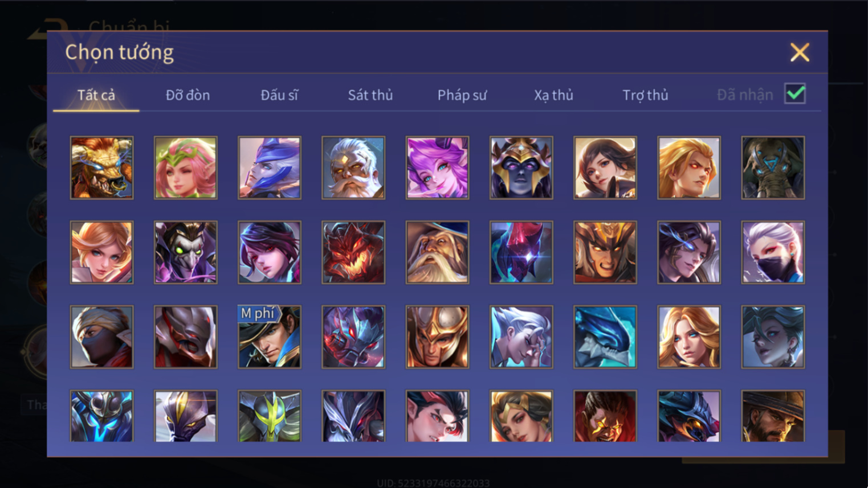This screenshot has height=488, width=868.
Task: Filter heroes by 'Sát thủ' tab
Action: point(370,95)
